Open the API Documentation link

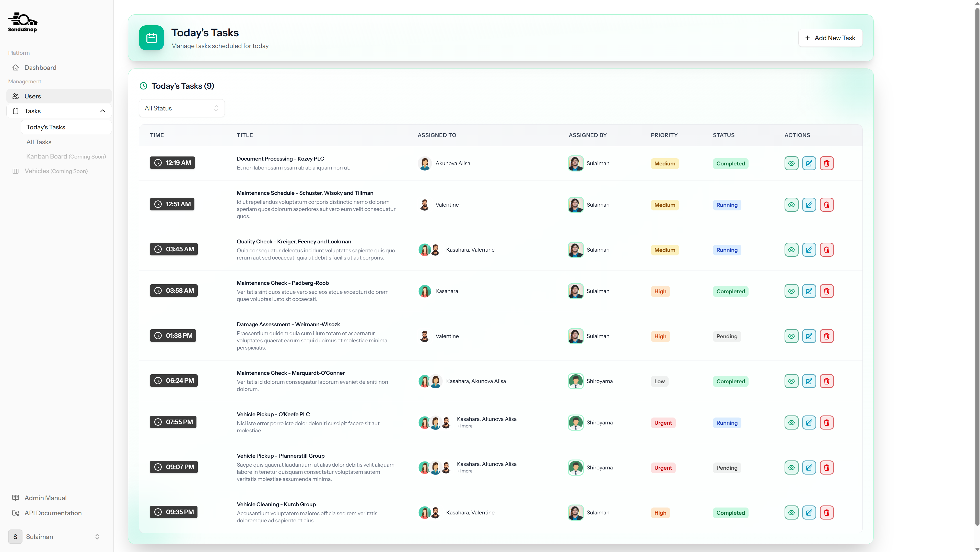tap(53, 513)
